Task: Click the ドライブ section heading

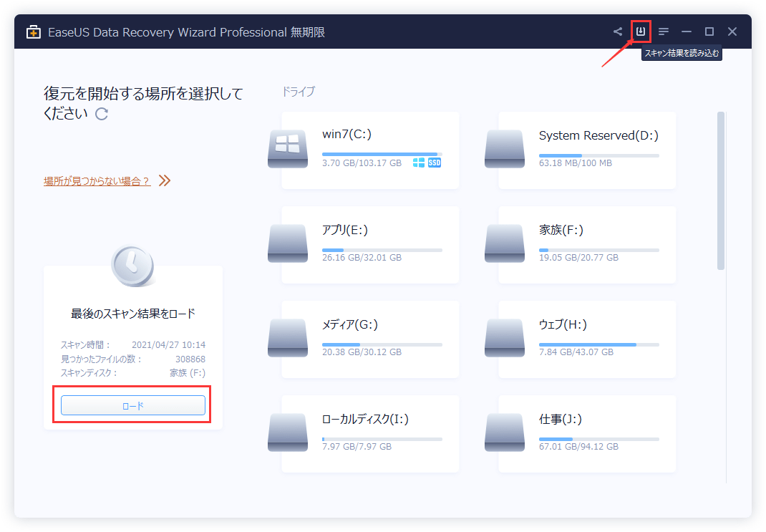Action: coord(299,92)
